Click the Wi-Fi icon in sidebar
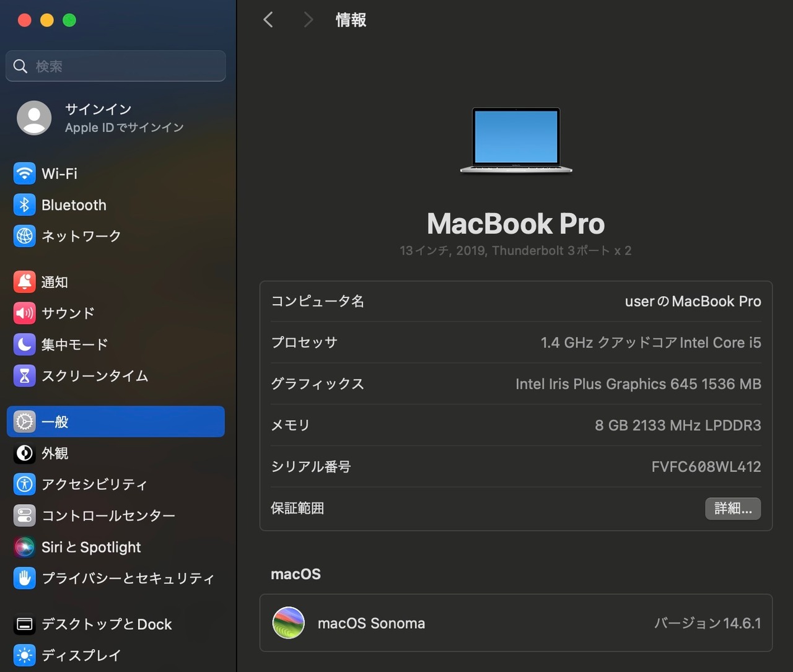Image resolution: width=793 pixels, height=672 pixels. [25, 173]
